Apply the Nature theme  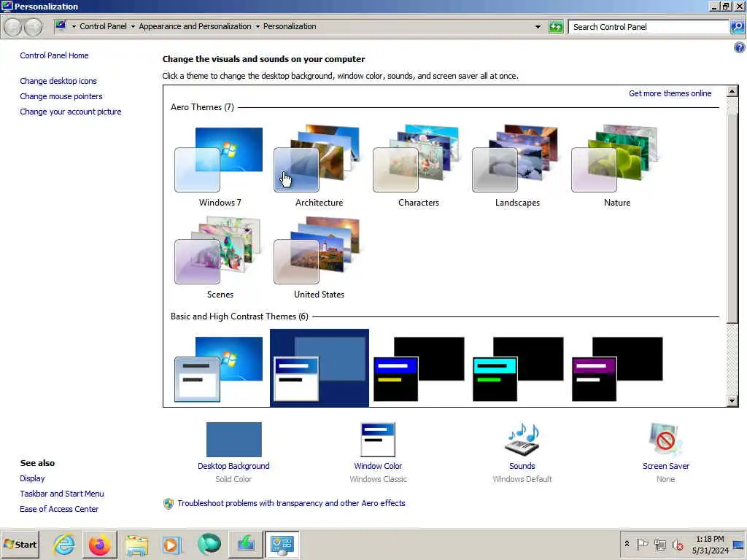click(616, 166)
